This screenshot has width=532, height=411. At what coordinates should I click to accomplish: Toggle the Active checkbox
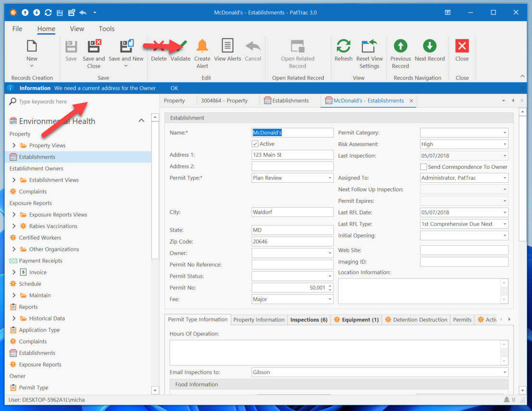coord(255,144)
